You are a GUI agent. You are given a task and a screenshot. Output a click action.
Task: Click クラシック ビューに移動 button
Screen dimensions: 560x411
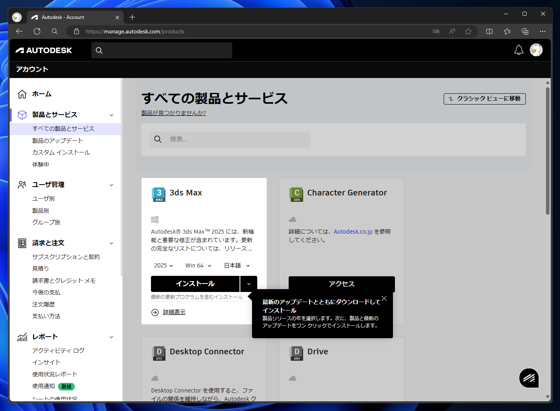pos(484,99)
